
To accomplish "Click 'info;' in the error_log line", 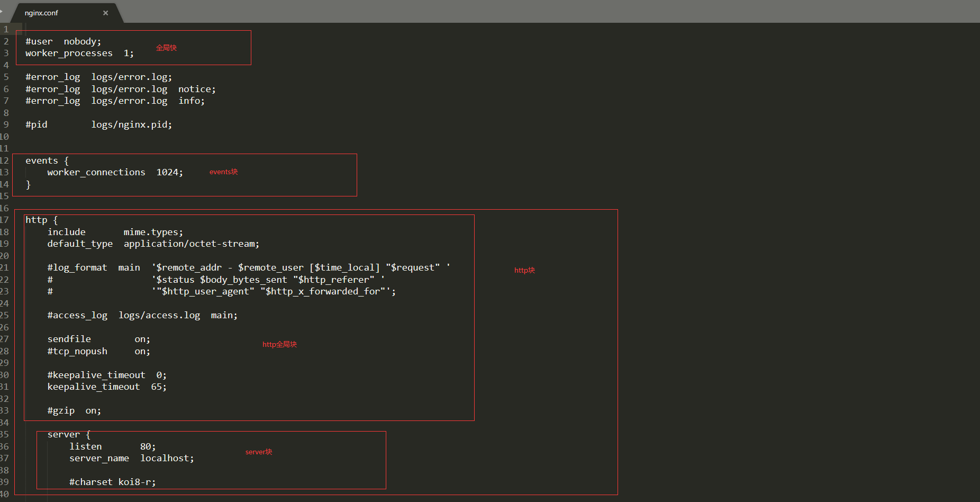I will pos(192,101).
